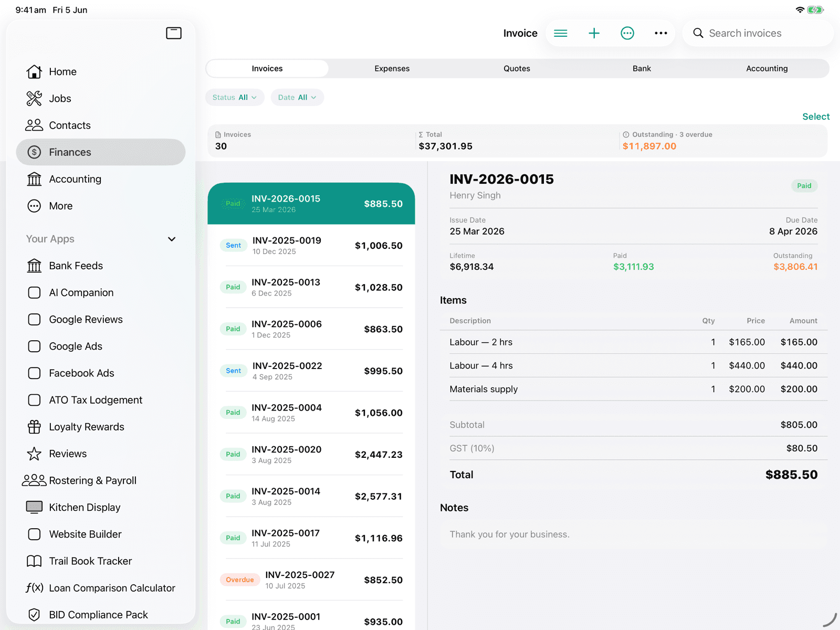Collapse the Your Apps section
The image size is (840, 630).
coord(172,239)
